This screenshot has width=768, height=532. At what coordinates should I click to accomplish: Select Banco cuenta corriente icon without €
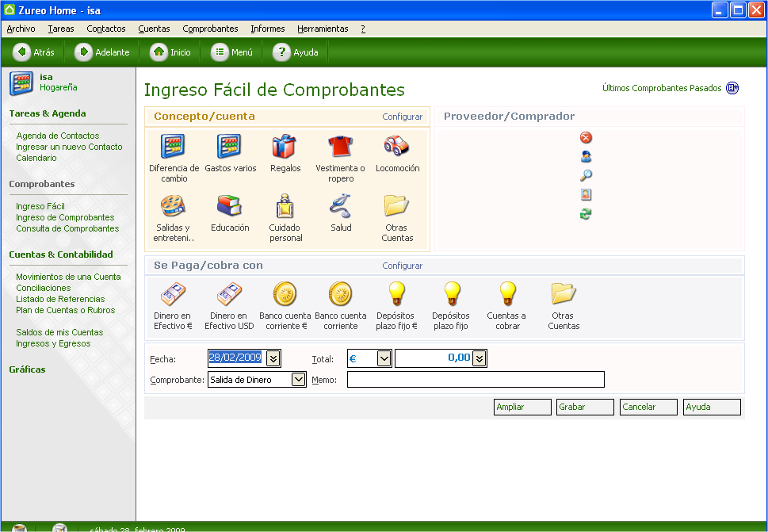pos(340,294)
